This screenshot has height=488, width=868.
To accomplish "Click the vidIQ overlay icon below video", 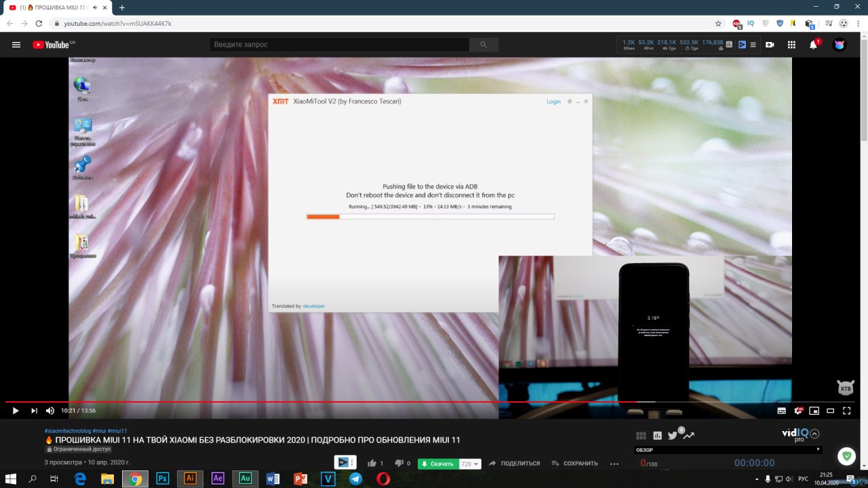I will coord(345,462).
